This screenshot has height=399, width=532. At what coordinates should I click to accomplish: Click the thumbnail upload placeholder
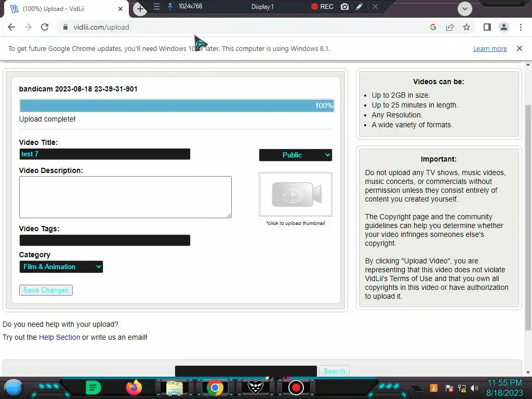click(295, 194)
